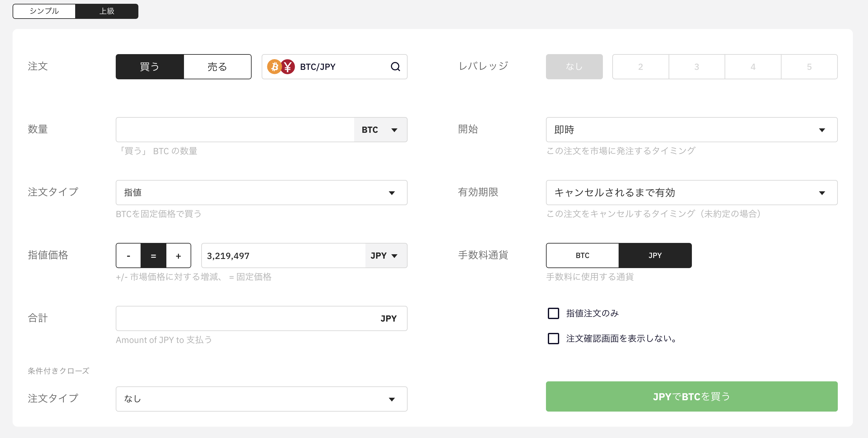Switch to the シンプル tab
Viewport: 868px width, 438px height.
click(x=44, y=11)
